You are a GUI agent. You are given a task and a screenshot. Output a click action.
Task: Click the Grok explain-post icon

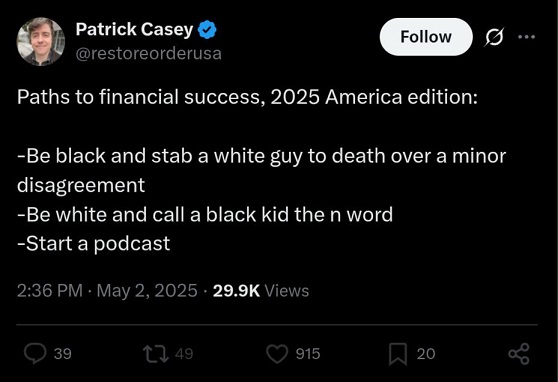tap(494, 37)
